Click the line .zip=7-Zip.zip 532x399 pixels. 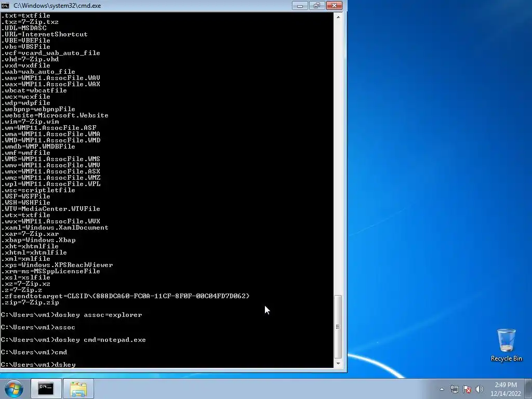pos(30,303)
